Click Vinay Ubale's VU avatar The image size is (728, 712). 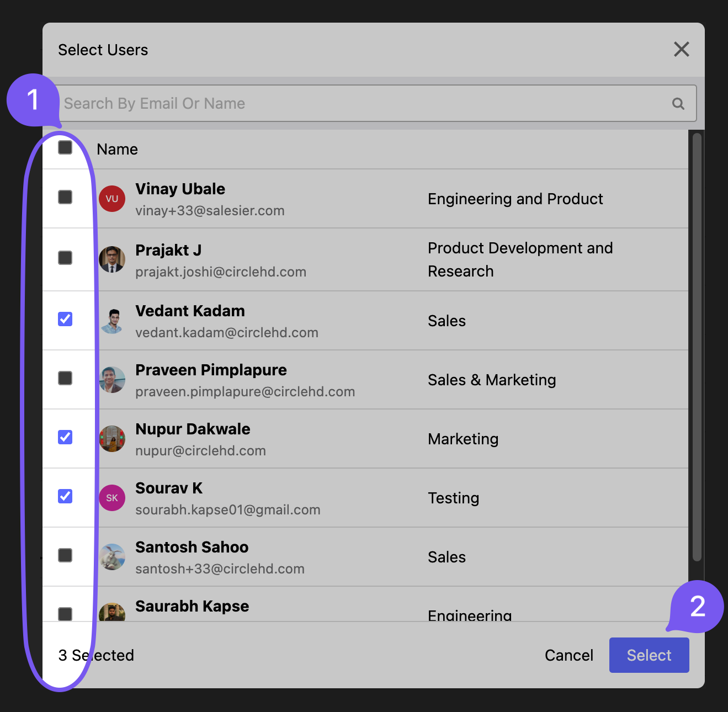tap(112, 199)
